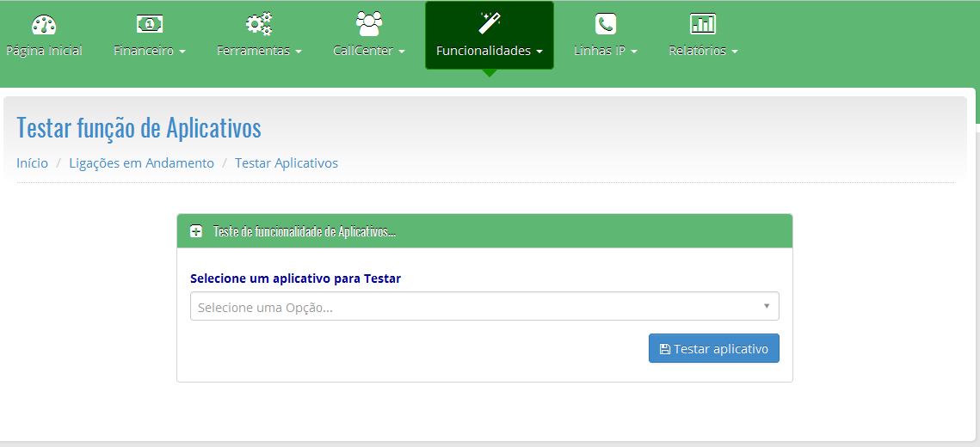Click the Relatórios bar chart icon
Screen dimensions: 980x447
coord(702,24)
